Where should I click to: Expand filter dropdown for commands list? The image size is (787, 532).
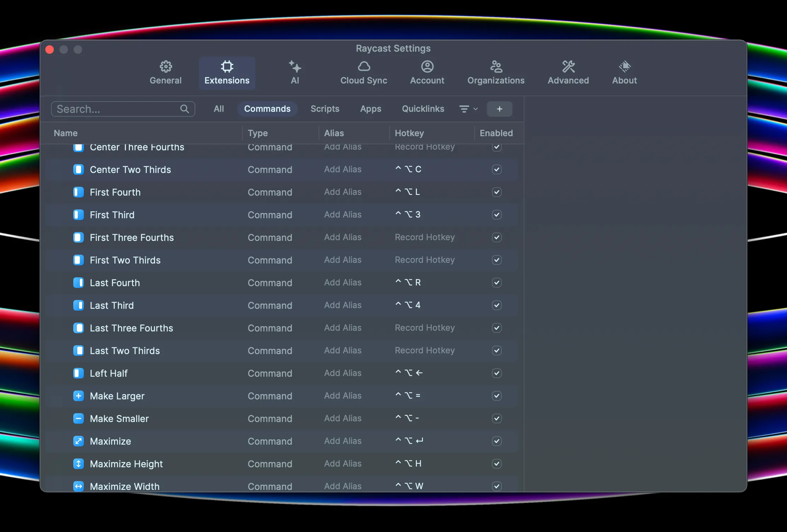click(468, 109)
